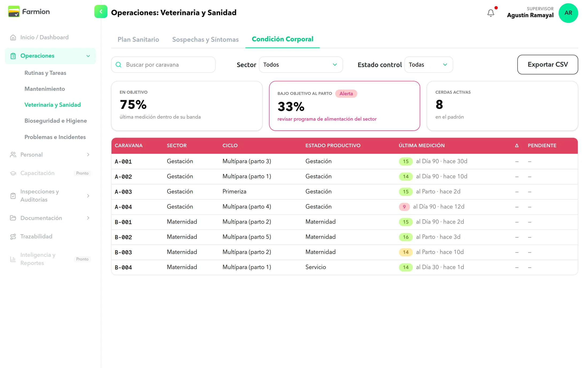The height and width of the screenshot is (368, 588).
Task: Click the Inspecciones y Auditorías clipboard icon
Action: [13, 196]
